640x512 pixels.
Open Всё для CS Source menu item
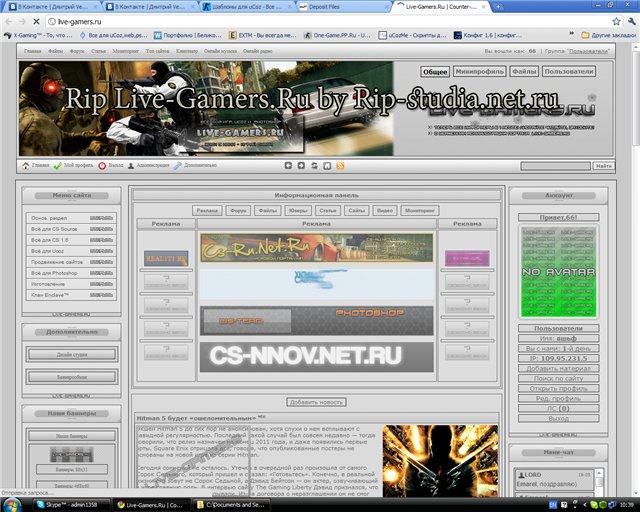click(71, 229)
